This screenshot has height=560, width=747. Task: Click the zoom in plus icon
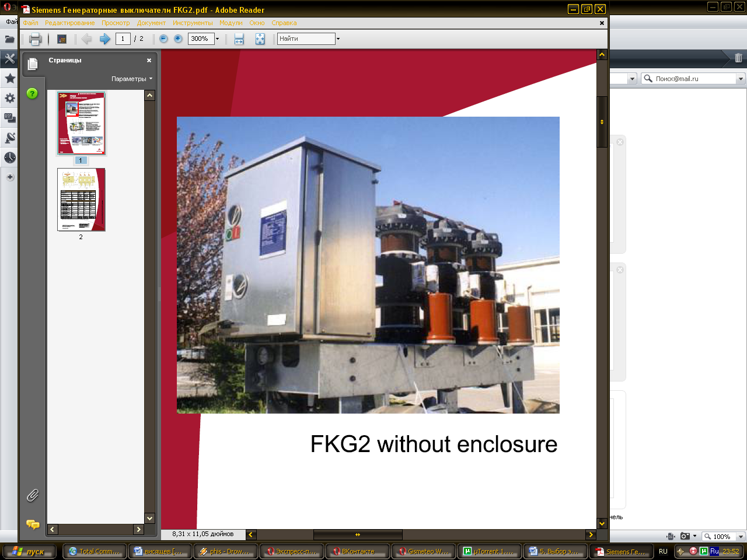pyautogui.click(x=178, y=38)
